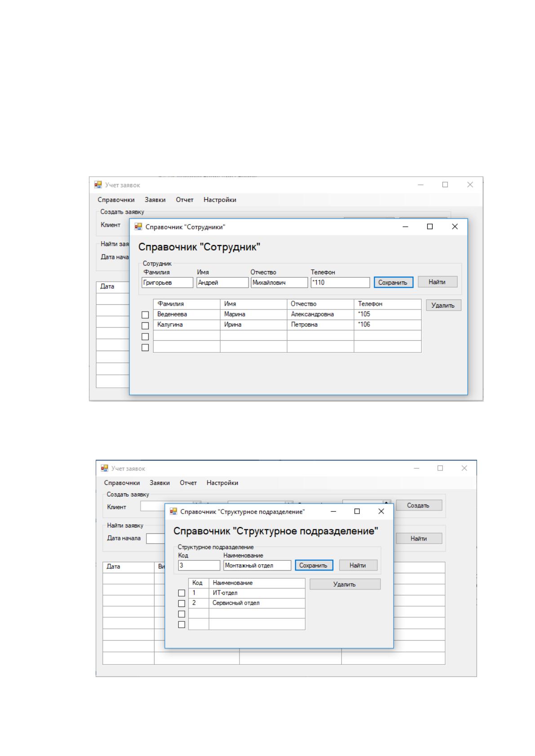
Task: Tick the checkbox for the Калугина row
Action: [145, 325]
